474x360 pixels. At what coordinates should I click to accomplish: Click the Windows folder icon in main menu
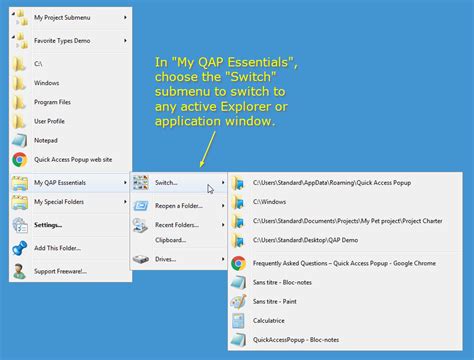[19, 83]
